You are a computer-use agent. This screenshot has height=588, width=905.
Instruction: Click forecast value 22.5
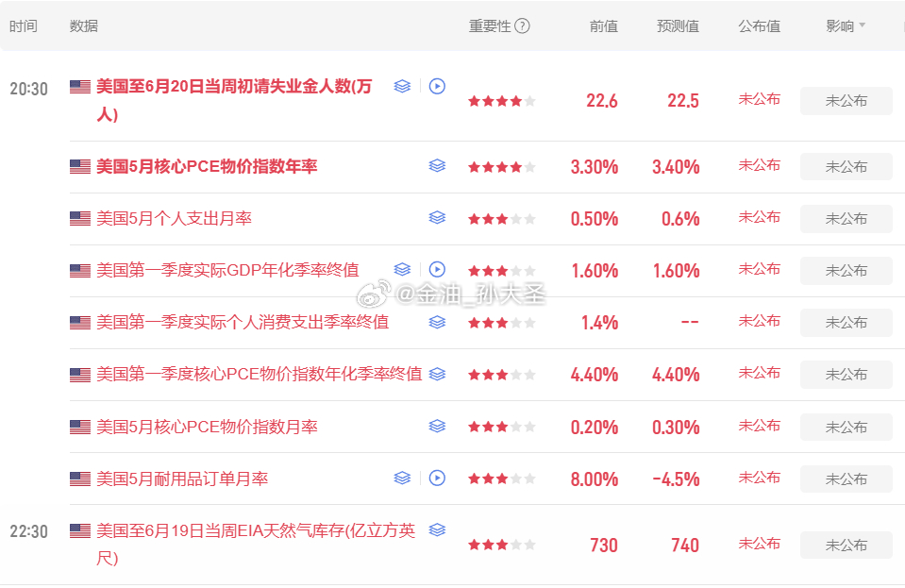pyautogui.click(x=683, y=101)
